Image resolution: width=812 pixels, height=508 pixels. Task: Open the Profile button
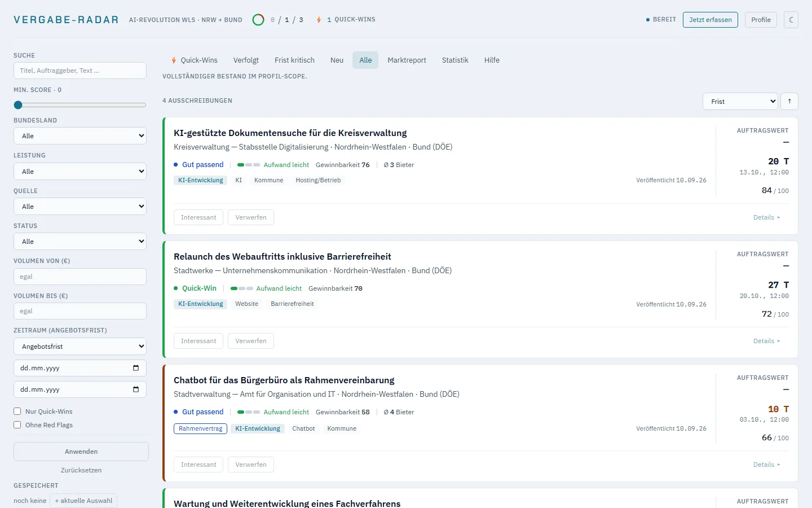(x=761, y=20)
